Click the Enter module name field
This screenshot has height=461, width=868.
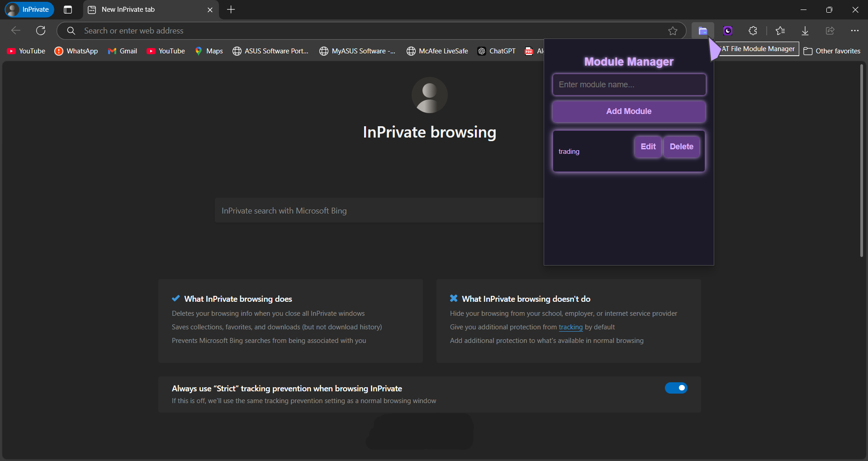[x=628, y=85]
